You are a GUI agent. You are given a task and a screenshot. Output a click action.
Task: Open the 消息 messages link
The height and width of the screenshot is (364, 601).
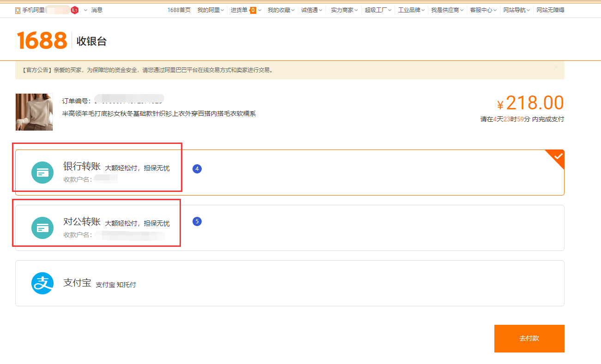[97, 10]
